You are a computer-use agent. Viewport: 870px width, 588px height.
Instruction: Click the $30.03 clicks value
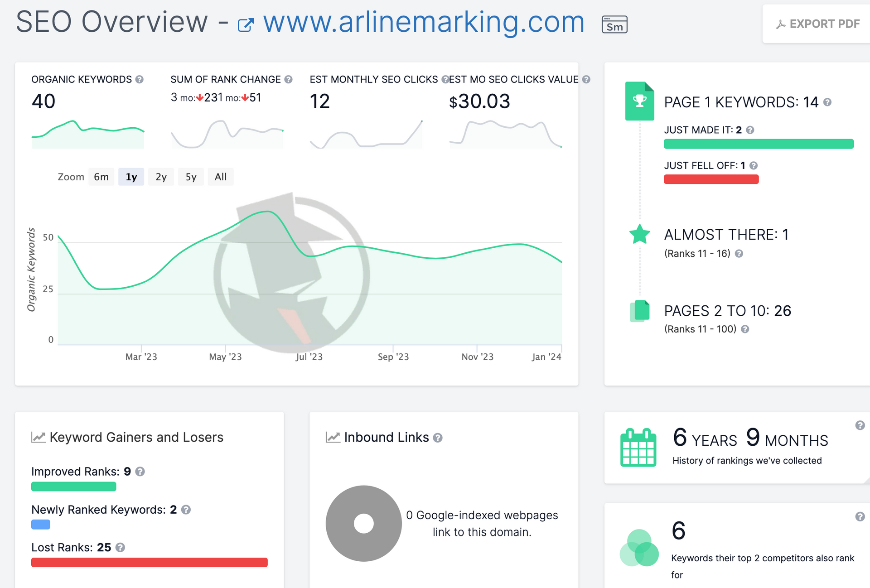[479, 101]
